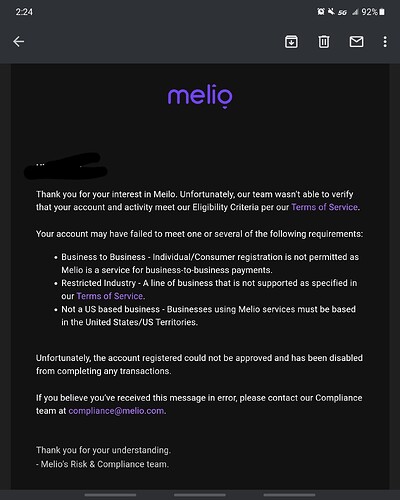Image resolution: width=400 pixels, height=500 pixels.
Task: Delete the email using the trash icon
Action: click(x=324, y=42)
